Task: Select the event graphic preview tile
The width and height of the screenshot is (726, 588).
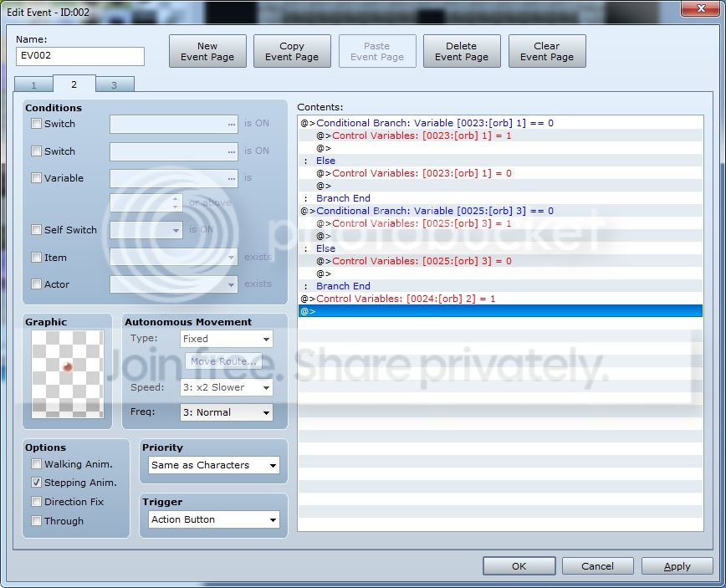Action: coord(68,374)
